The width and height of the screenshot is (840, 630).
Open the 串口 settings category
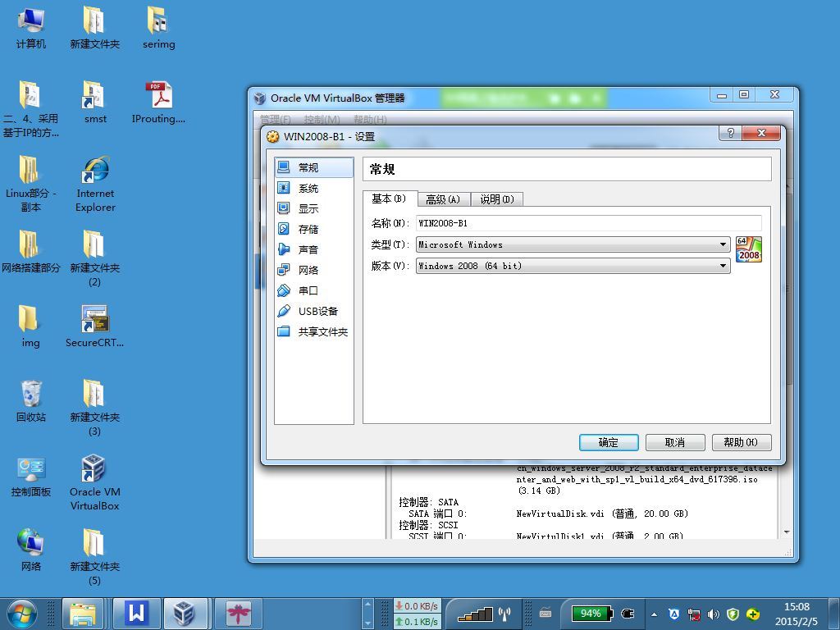[x=314, y=290]
